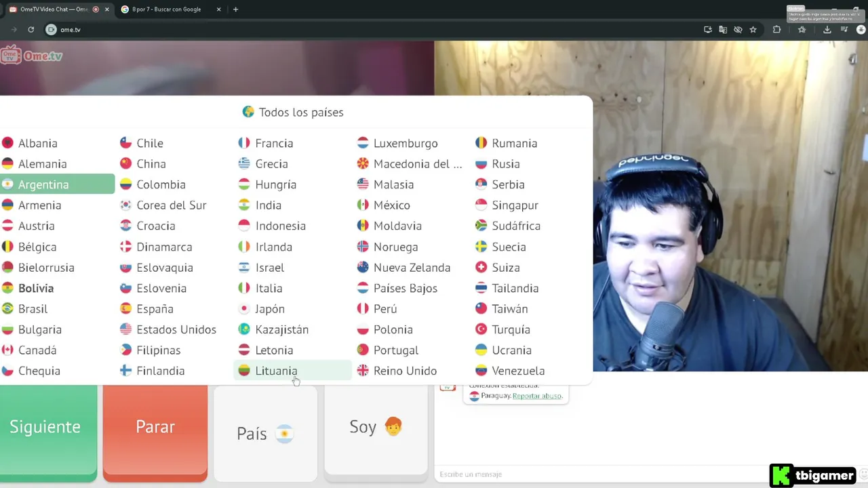Image resolution: width=868 pixels, height=488 pixels.
Task: Click the Canadá flag icon
Action: pyautogui.click(x=7, y=350)
